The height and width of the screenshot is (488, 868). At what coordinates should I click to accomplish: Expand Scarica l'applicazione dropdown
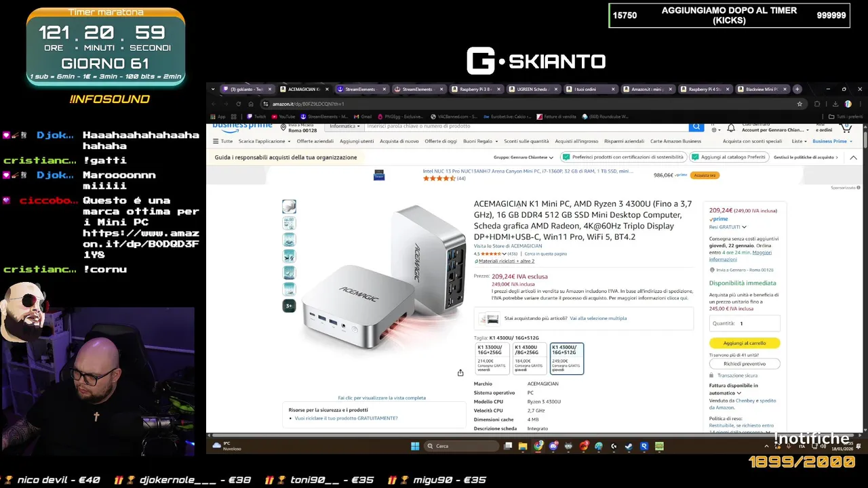tap(264, 141)
